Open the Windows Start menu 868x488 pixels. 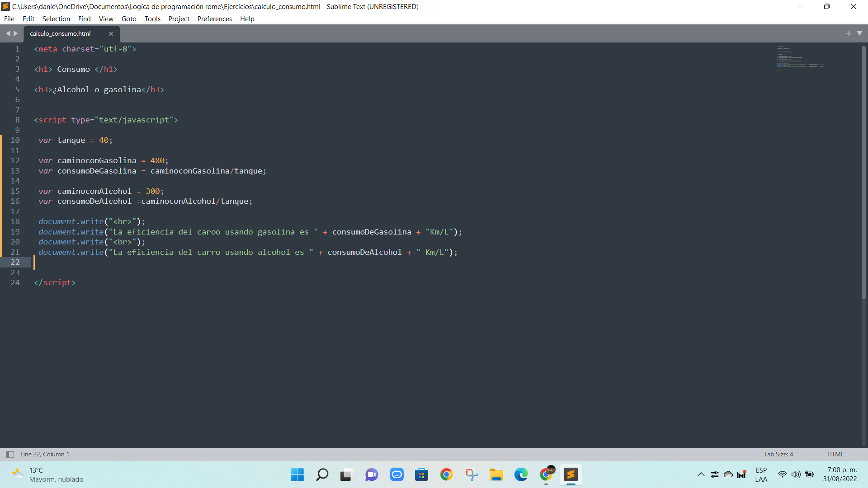point(297,475)
